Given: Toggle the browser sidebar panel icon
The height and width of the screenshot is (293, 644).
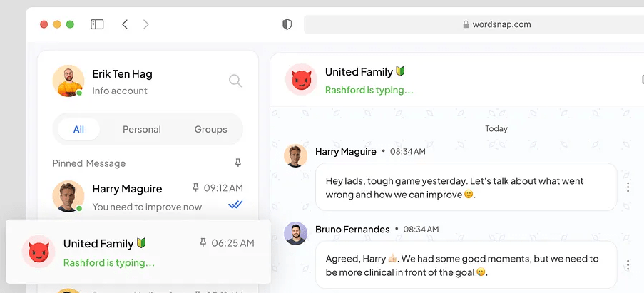Looking at the screenshot, I should pyautogui.click(x=97, y=24).
